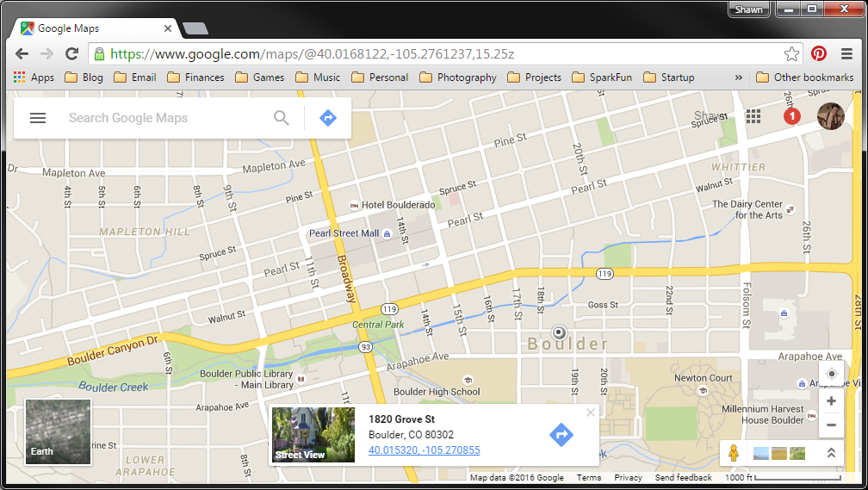
Task: Click the coordinates link 40.015320, -105.270855
Action: click(x=424, y=450)
